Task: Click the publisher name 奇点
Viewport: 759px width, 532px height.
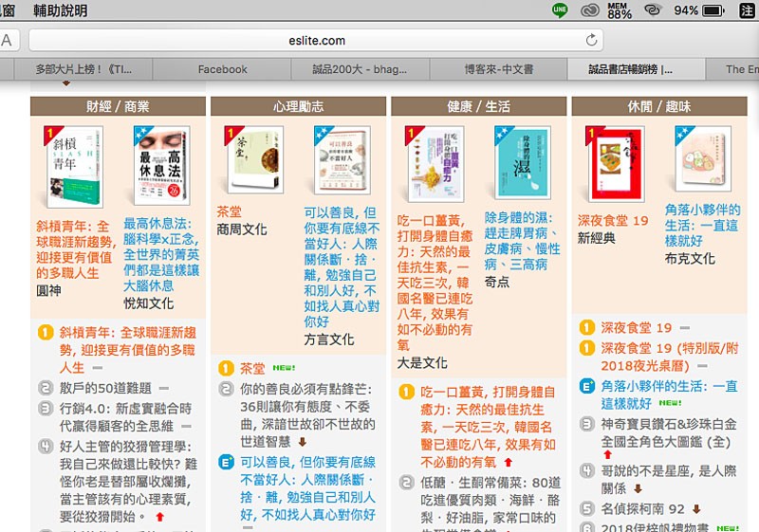Action: tap(496, 282)
